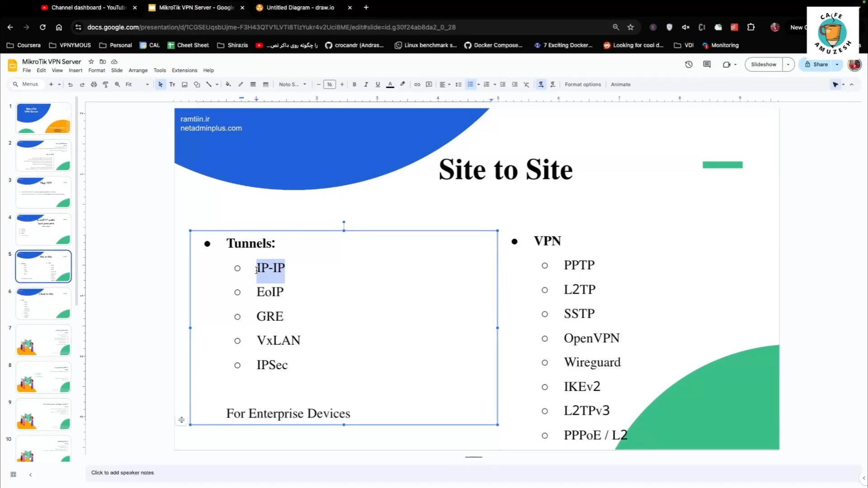Open the Format menu
Image resolution: width=868 pixels, height=488 pixels.
point(97,70)
